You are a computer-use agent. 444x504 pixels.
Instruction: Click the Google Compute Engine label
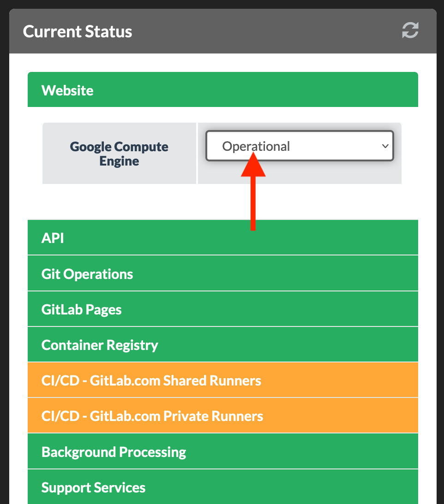tap(119, 154)
